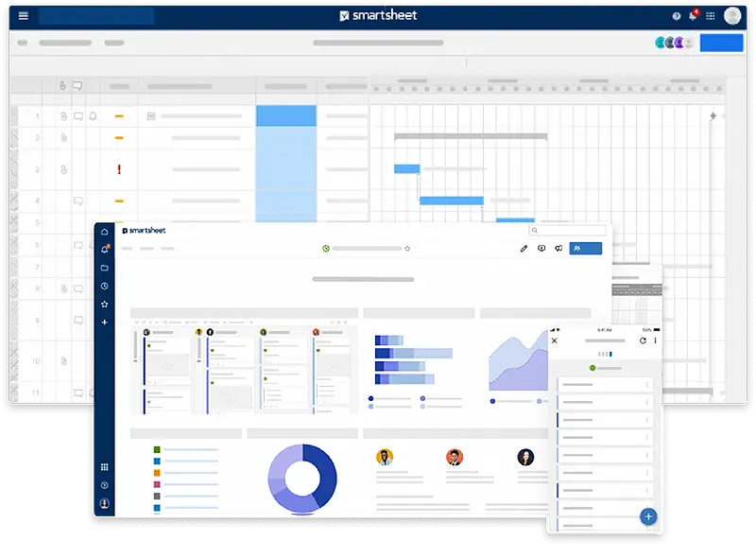The width and height of the screenshot is (756, 558).
Task: Open the help icon in the top bar
Action: pos(676,15)
